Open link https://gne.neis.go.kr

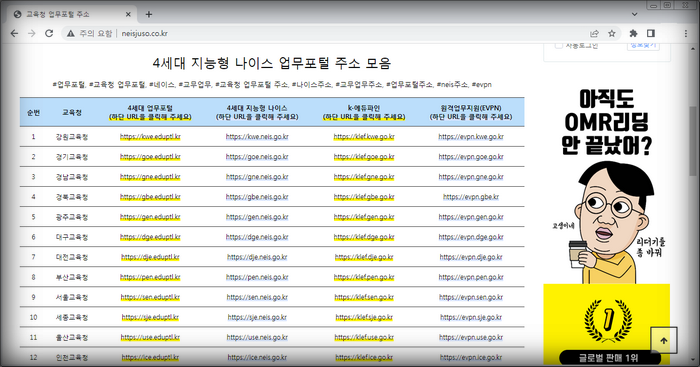pyautogui.click(x=257, y=177)
